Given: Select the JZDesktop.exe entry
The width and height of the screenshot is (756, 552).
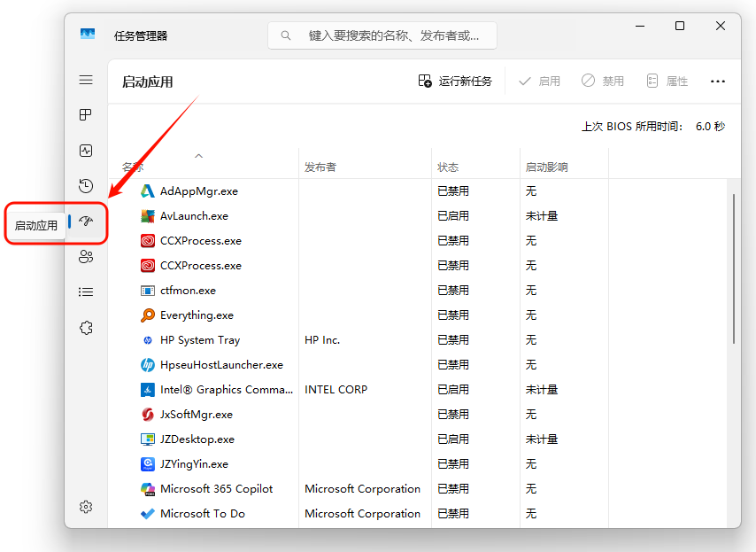Looking at the screenshot, I should (x=197, y=439).
